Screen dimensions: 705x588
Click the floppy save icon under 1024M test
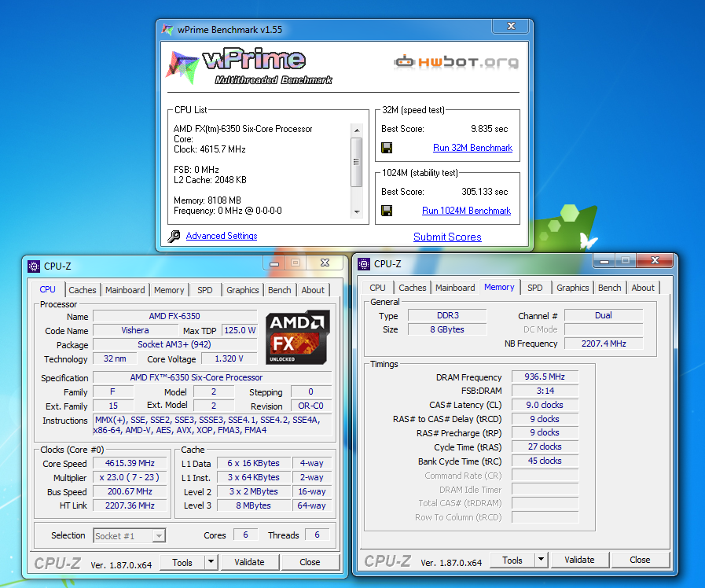(387, 211)
